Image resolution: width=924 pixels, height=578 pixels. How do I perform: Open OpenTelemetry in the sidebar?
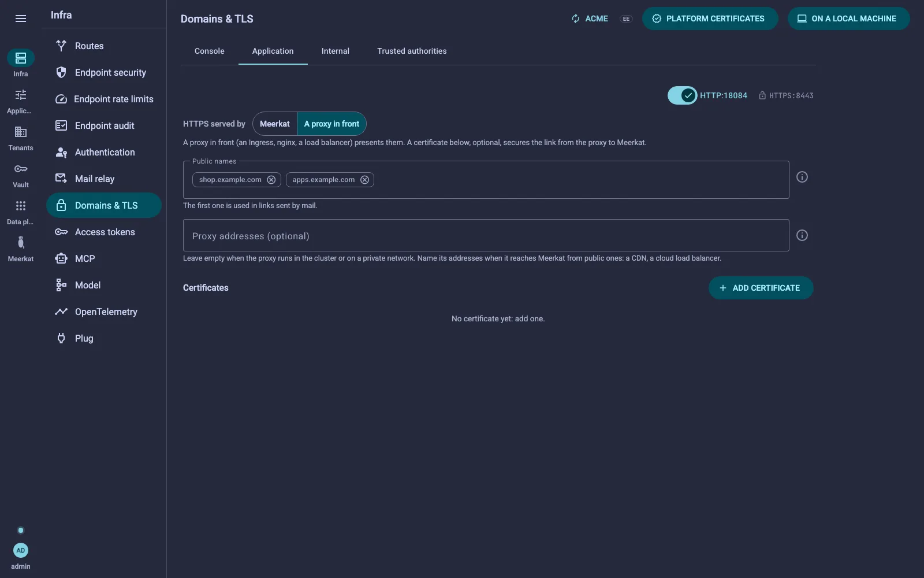pos(104,312)
